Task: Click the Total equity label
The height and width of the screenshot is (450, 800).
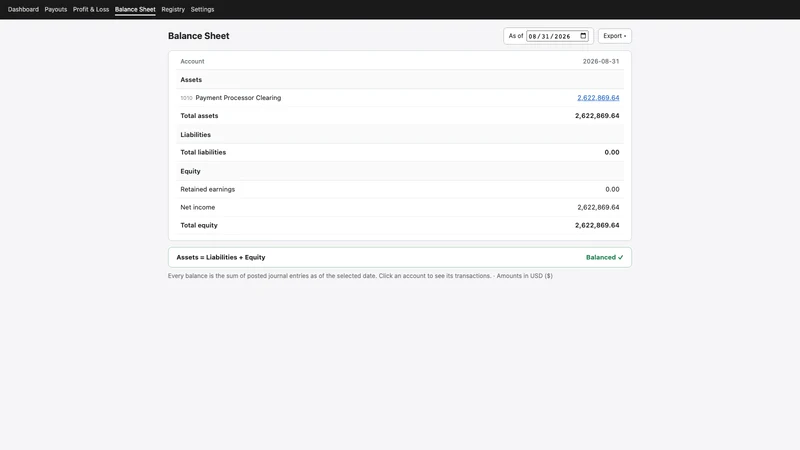Action: [x=199, y=225]
